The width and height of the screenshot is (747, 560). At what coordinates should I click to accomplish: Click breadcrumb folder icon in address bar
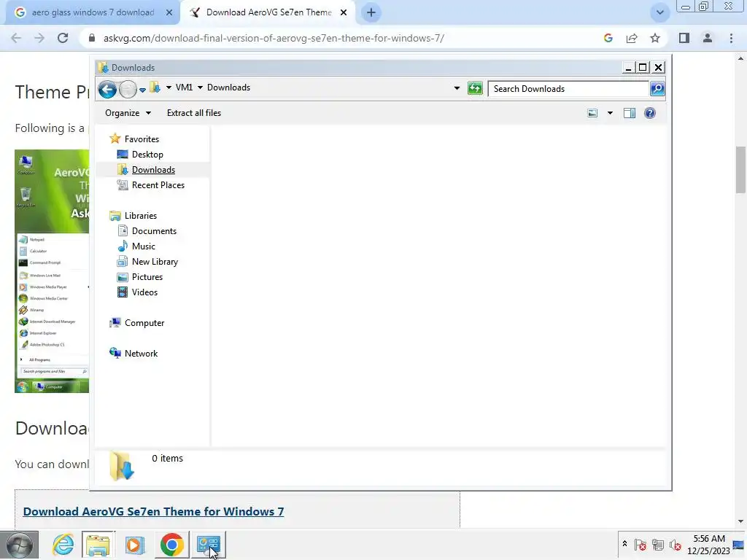(x=155, y=87)
